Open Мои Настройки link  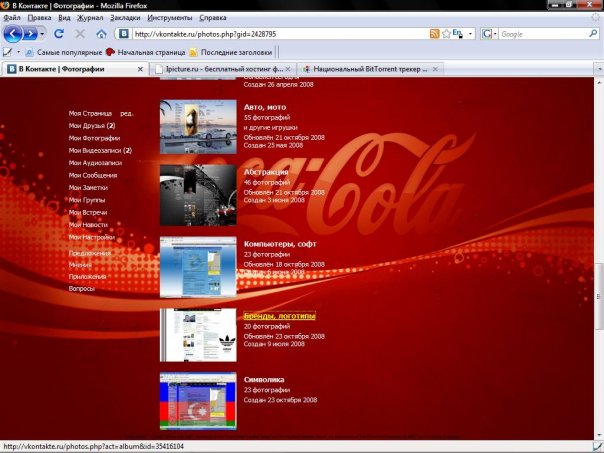pos(92,237)
